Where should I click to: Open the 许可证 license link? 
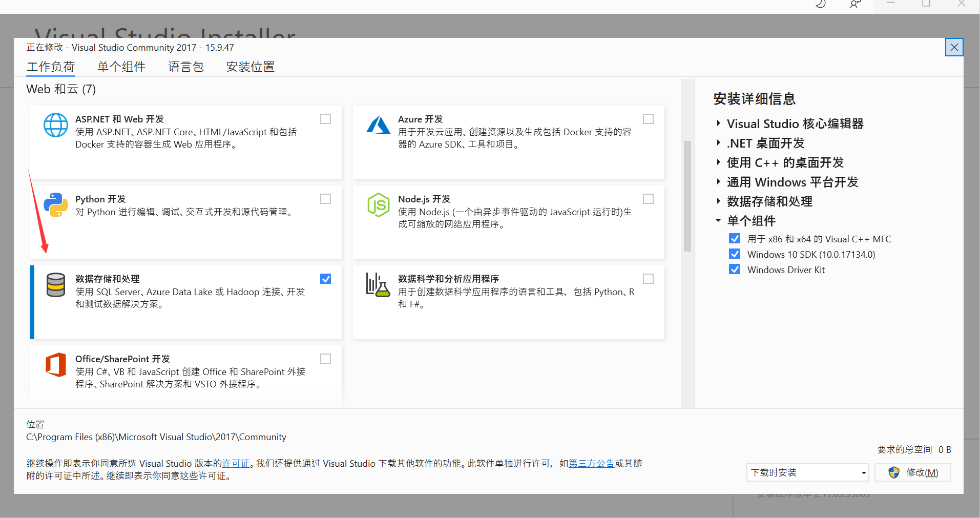(x=236, y=464)
